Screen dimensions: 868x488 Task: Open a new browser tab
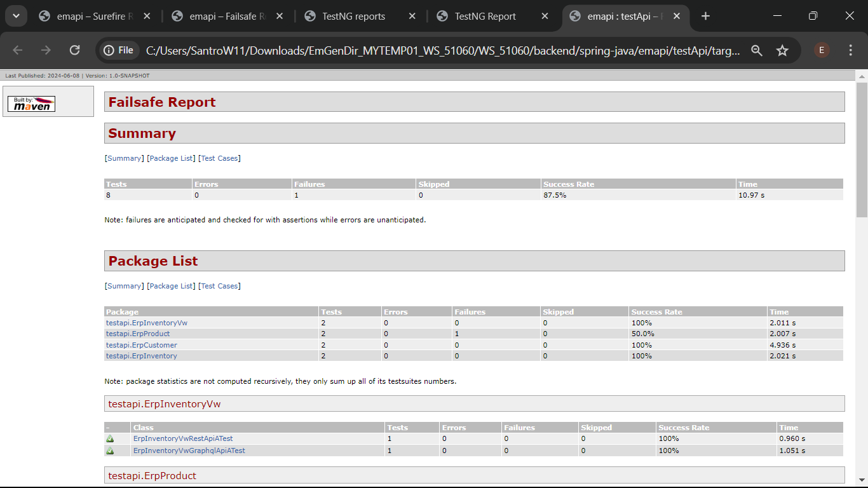(705, 16)
